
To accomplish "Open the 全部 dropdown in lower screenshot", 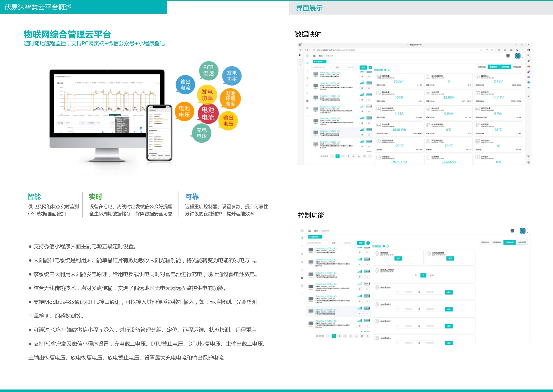I will [335, 243].
